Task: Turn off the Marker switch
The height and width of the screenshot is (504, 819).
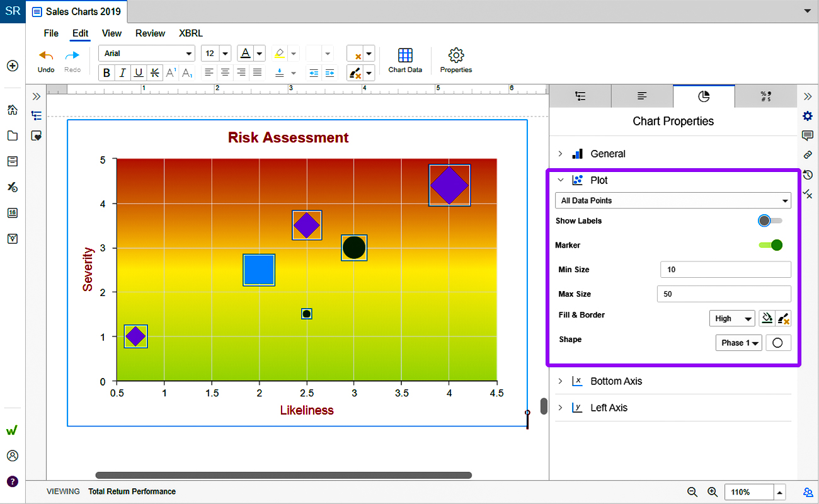Action: [x=770, y=245]
